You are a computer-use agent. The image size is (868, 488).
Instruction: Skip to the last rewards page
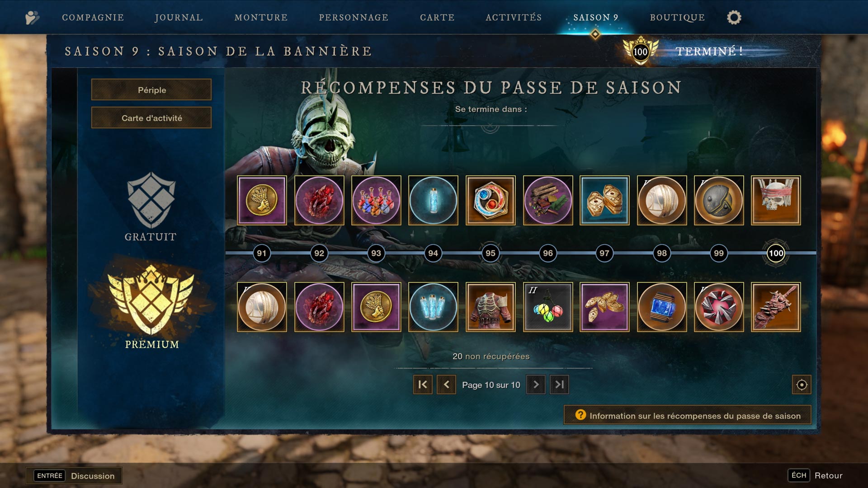tap(559, 385)
